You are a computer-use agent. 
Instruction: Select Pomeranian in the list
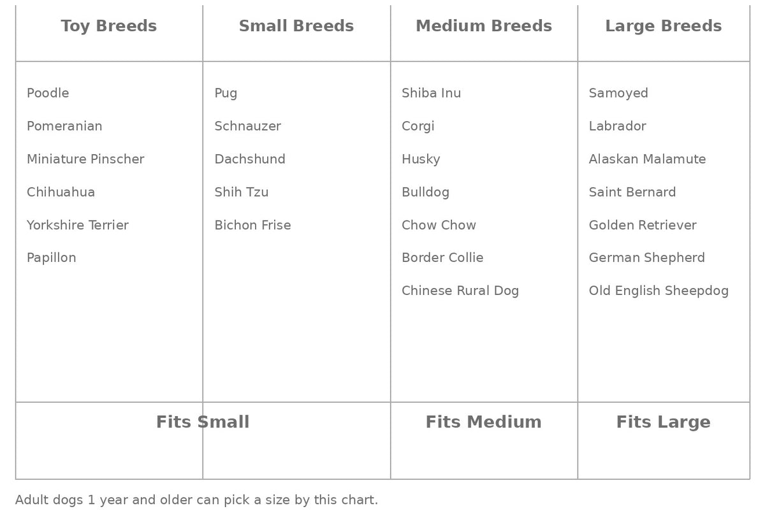(x=64, y=126)
